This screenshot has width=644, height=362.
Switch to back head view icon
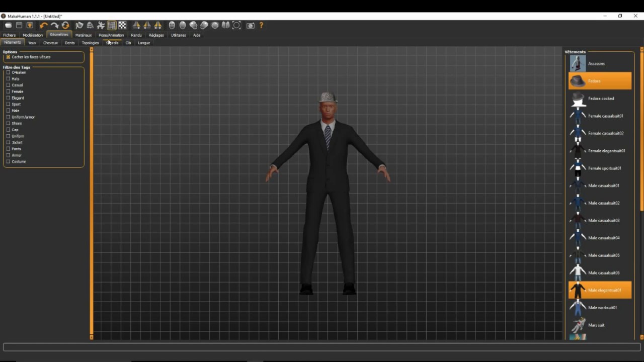(x=183, y=25)
